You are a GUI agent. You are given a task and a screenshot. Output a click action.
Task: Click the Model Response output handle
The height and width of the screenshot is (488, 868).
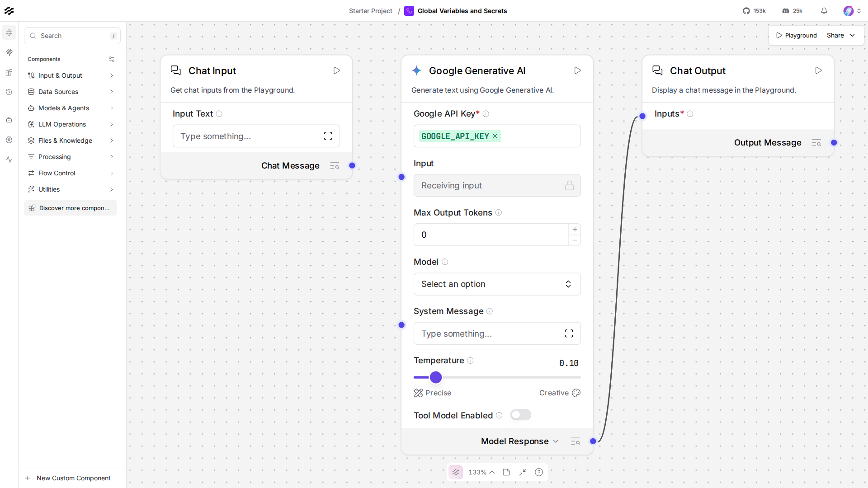coord(593,441)
